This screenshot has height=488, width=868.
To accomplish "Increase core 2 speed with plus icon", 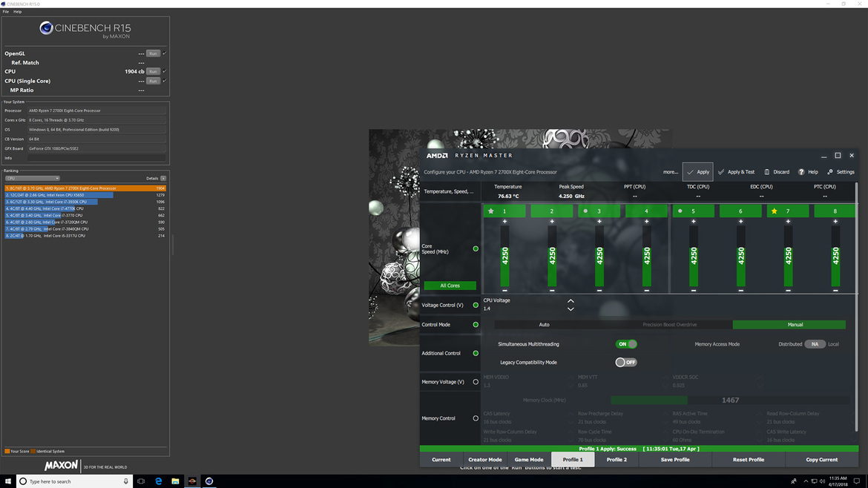I will coord(552,221).
